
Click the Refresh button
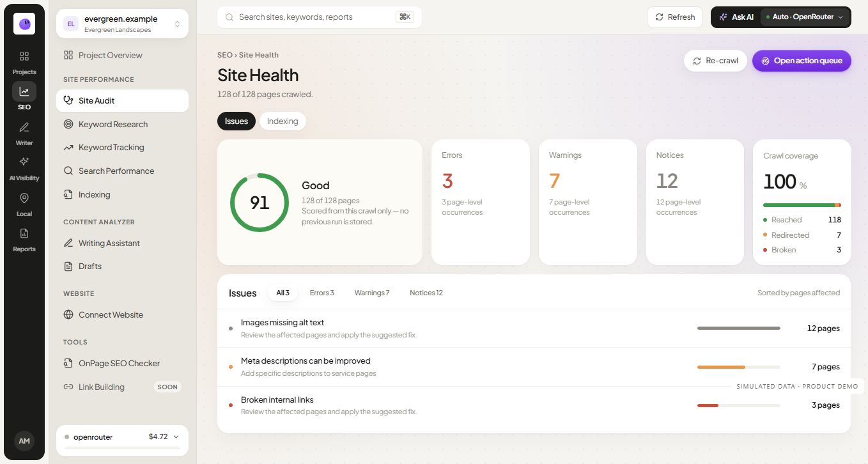click(x=675, y=17)
